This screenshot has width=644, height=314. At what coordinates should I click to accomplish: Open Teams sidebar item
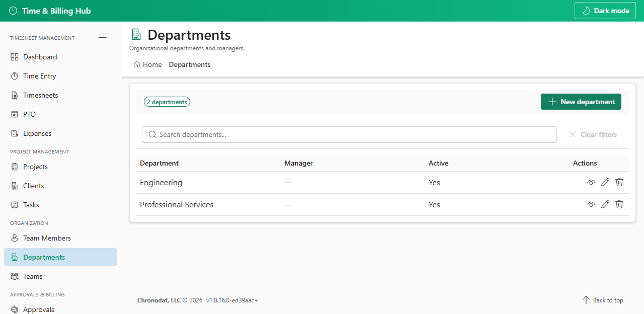click(x=60, y=276)
